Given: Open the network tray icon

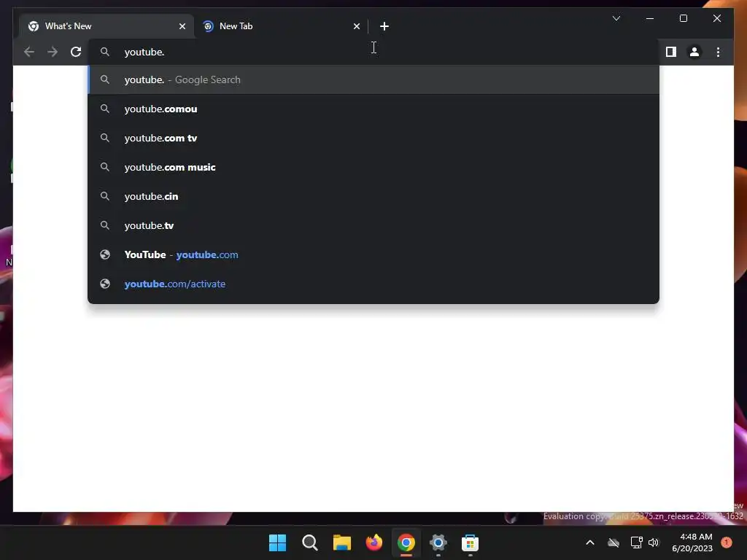Looking at the screenshot, I should point(636,542).
